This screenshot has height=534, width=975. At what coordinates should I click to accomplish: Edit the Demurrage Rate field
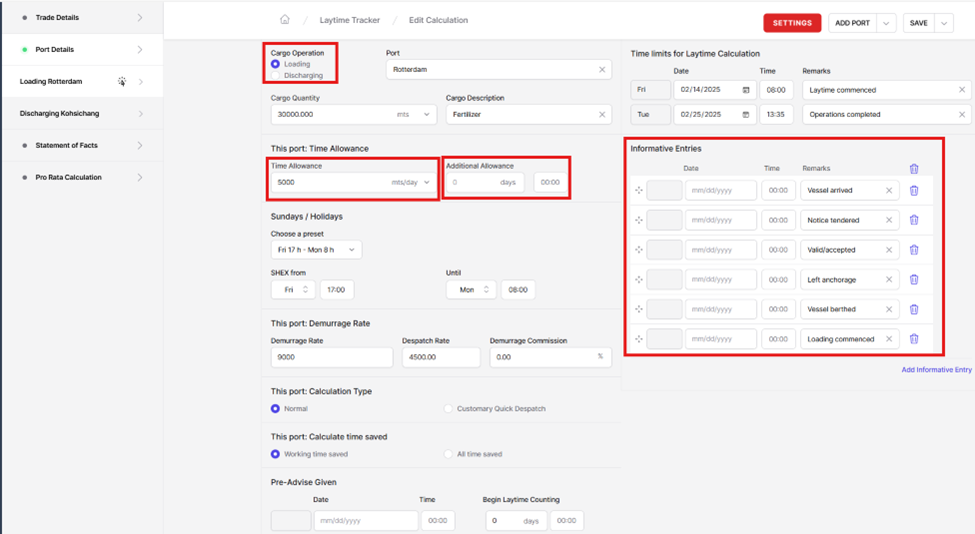(x=332, y=357)
